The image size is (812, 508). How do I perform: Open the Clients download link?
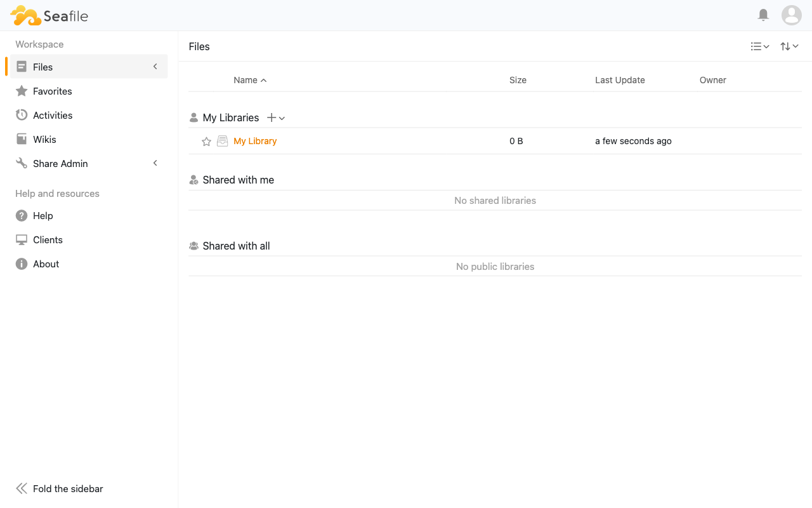(x=48, y=239)
